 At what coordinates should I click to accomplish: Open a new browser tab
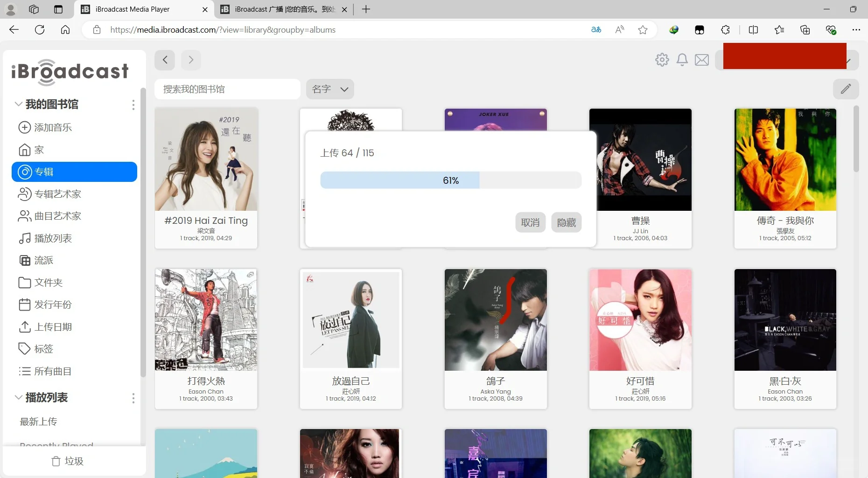366,9
